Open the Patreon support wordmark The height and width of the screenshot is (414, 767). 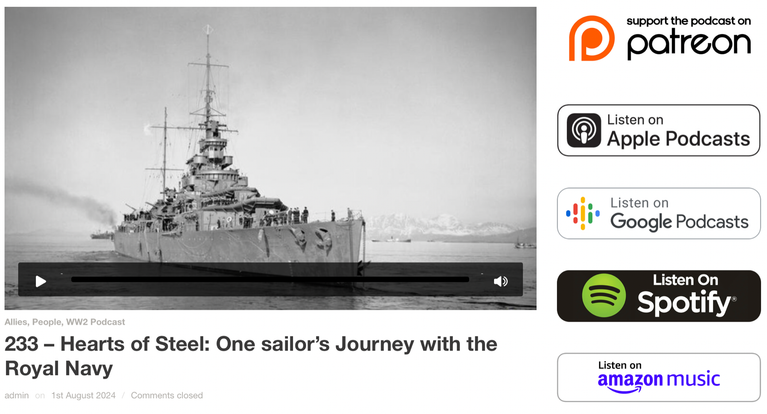click(x=689, y=38)
